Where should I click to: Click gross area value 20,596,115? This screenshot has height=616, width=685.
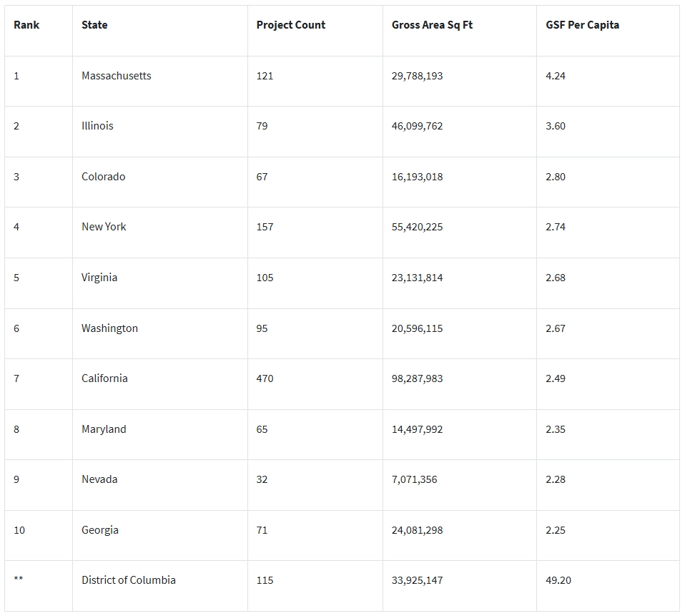(x=417, y=329)
